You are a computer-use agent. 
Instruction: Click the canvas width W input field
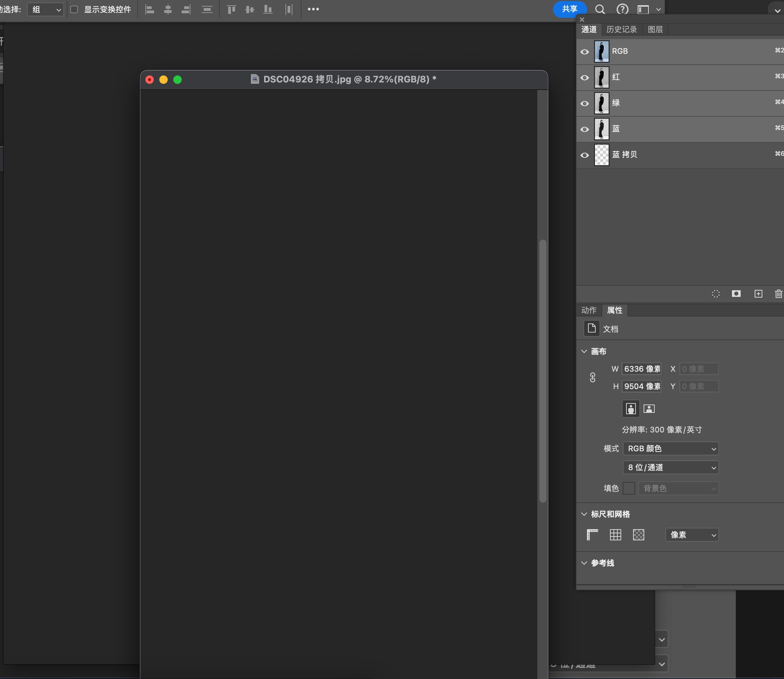coord(641,369)
